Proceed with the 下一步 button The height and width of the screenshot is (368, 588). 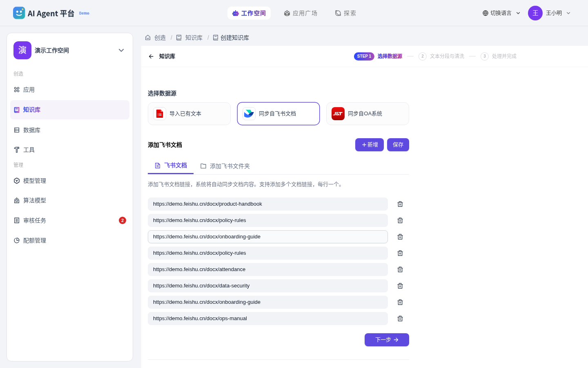(x=387, y=340)
